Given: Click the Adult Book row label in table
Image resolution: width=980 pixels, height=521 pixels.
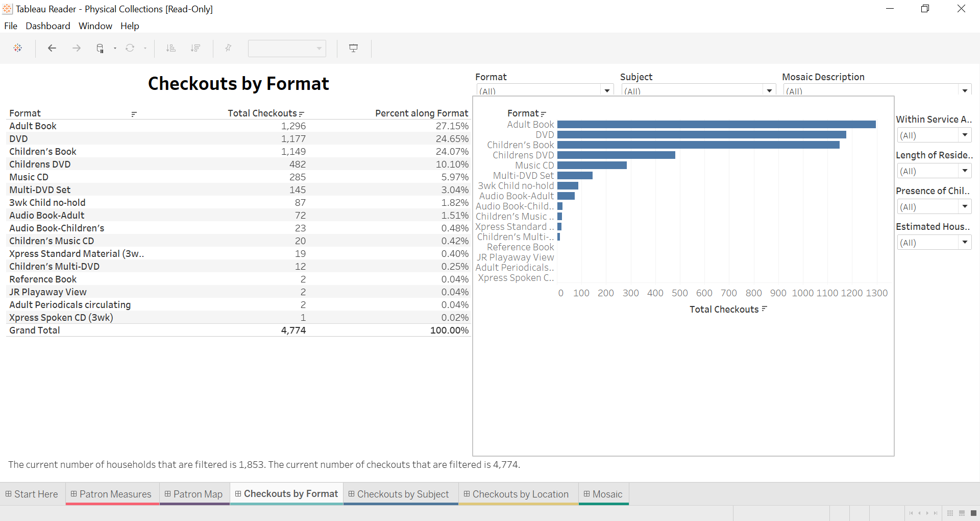Looking at the screenshot, I should tap(33, 126).
